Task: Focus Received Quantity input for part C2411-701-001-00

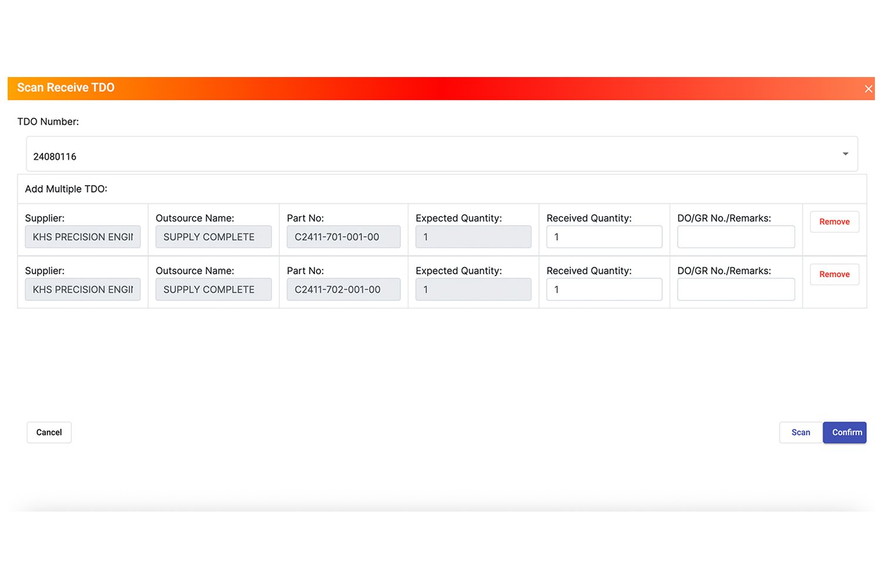Action: (604, 237)
